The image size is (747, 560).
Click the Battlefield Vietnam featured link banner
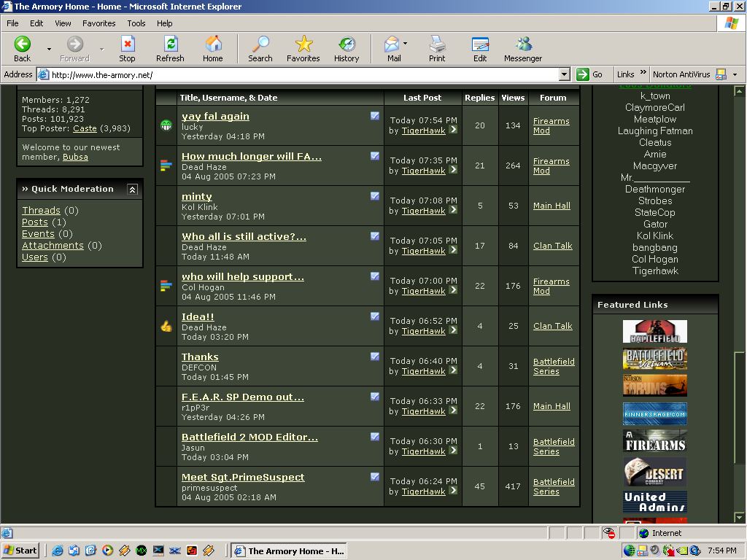[654, 359]
